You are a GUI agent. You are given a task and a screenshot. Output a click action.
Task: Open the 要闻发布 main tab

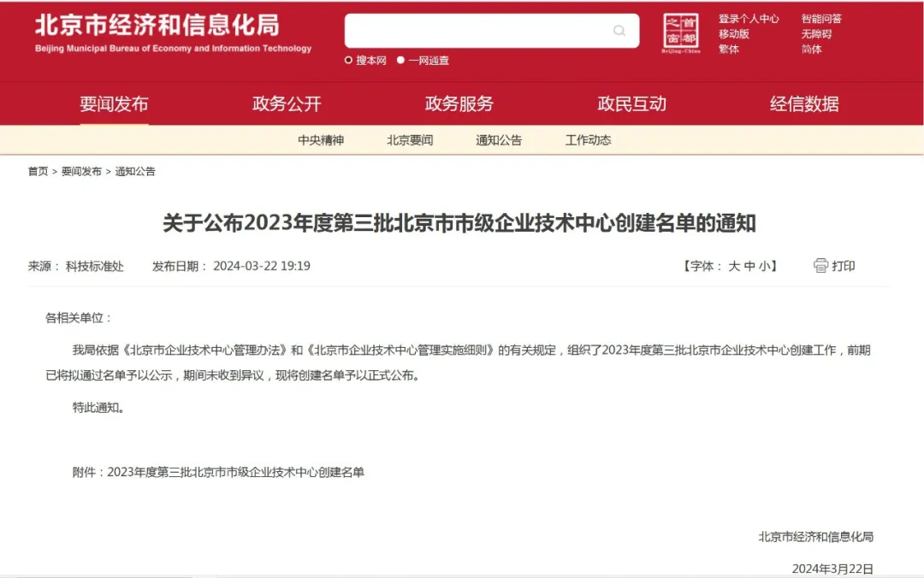click(114, 104)
